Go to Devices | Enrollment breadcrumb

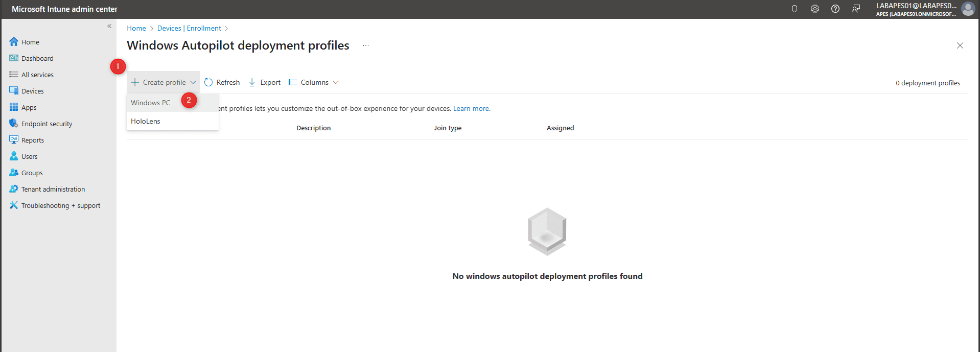(189, 28)
